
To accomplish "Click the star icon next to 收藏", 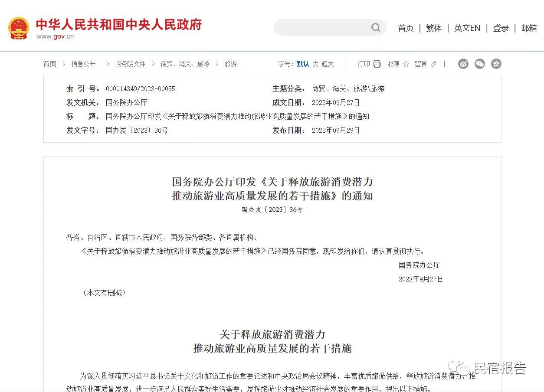I will click(406, 64).
